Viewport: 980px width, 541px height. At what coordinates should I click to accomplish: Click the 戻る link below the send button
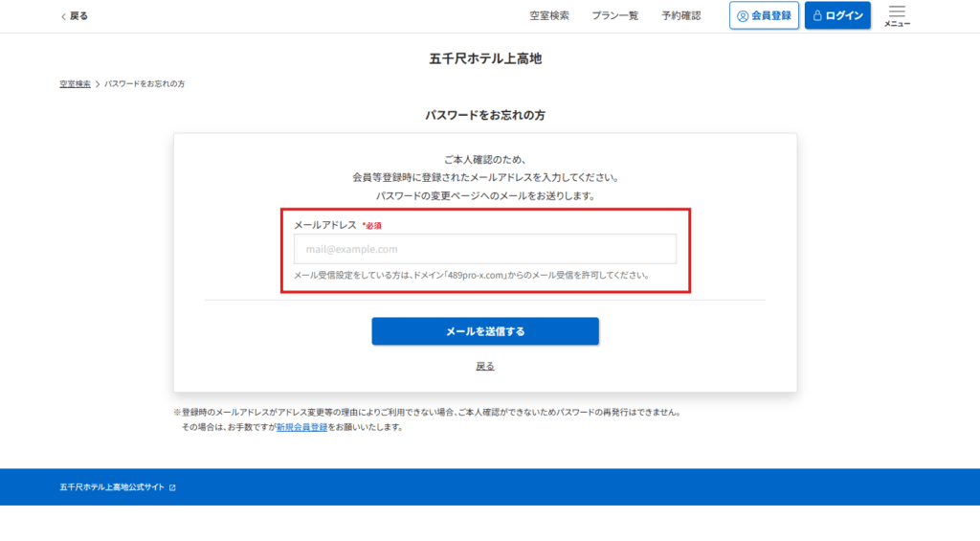pos(485,366)
